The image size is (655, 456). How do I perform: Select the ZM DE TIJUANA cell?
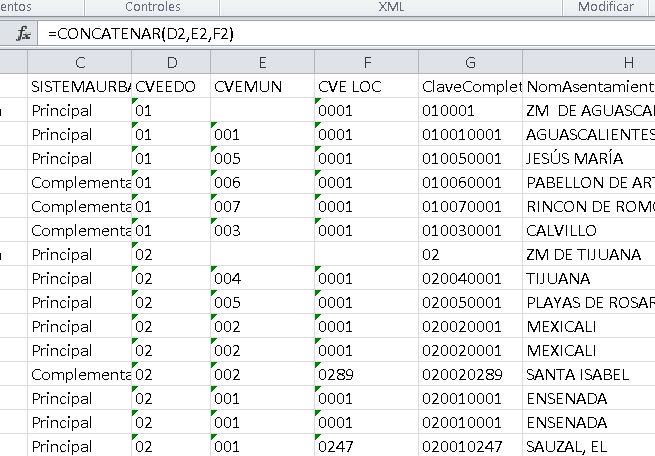589,254
